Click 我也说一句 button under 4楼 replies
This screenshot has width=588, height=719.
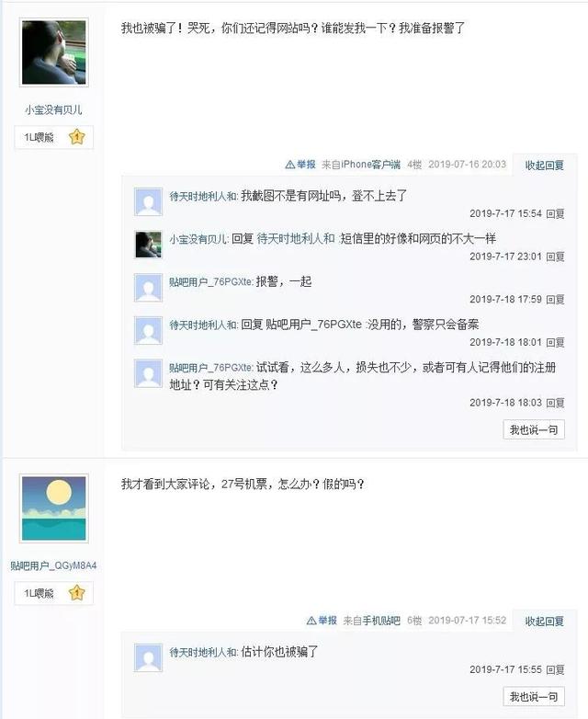coord(534,429)
